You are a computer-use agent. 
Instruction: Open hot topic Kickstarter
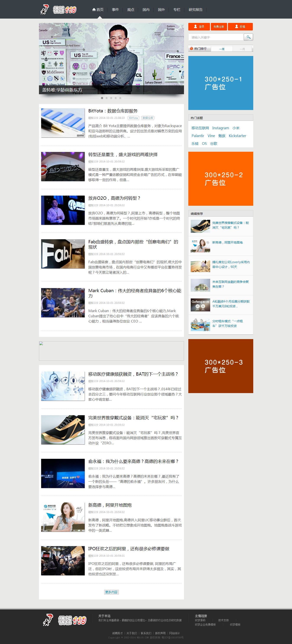(237, 136)
